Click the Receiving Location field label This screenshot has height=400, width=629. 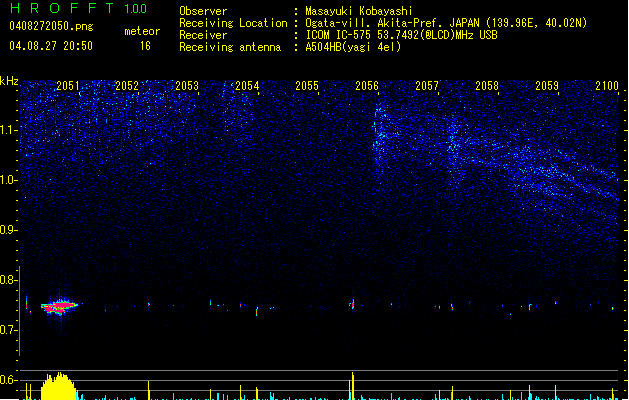pyautogui.click(x=233, y=23)
